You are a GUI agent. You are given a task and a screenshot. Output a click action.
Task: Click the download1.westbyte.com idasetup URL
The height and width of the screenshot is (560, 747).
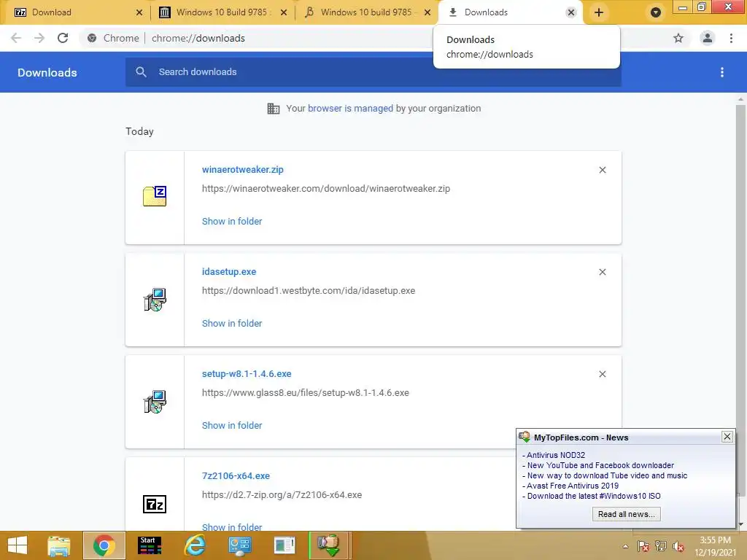309,290
